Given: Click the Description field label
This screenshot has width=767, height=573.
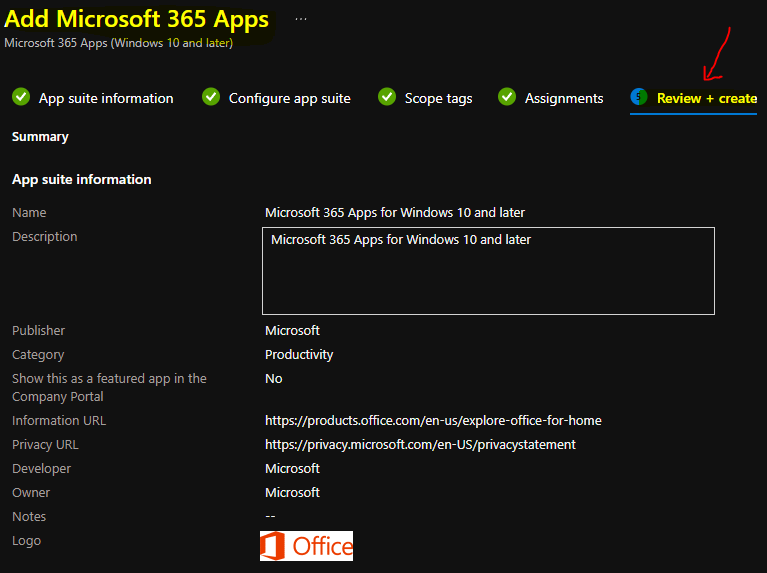Looking at the screenshot, I should [45, 236].
